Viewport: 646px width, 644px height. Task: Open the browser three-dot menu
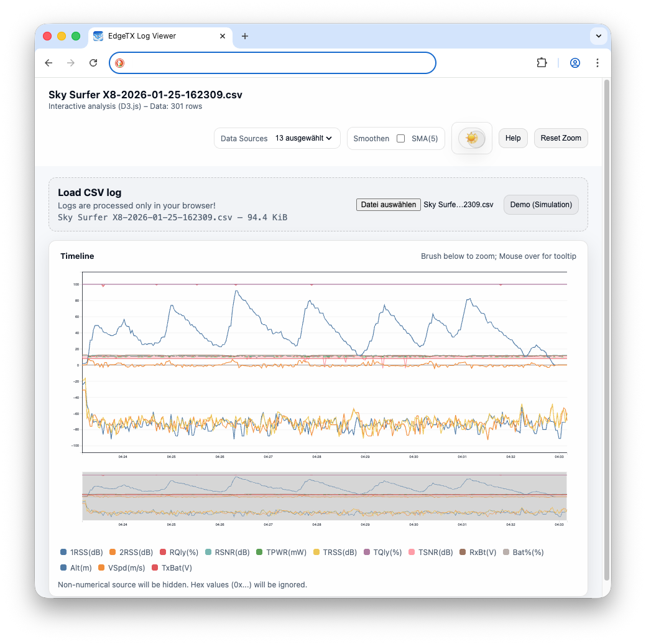pos(598,62)
